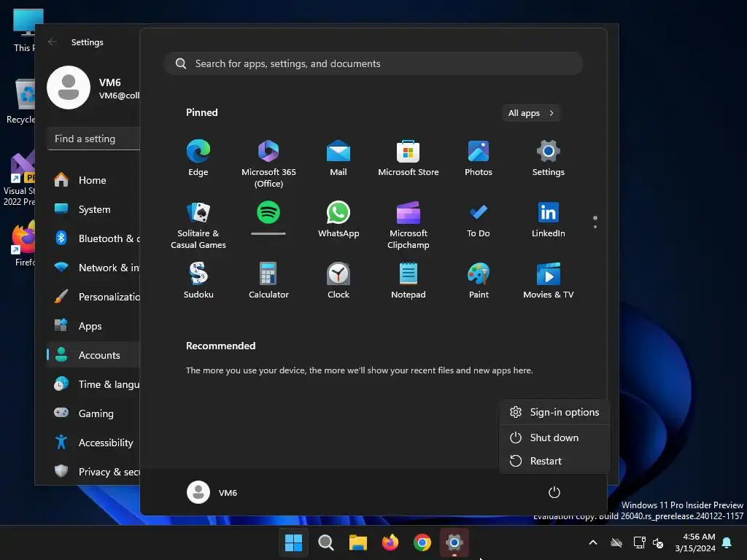
Task: Launch Solitaire & Casual Games
Action: click(x=198, y=225)
